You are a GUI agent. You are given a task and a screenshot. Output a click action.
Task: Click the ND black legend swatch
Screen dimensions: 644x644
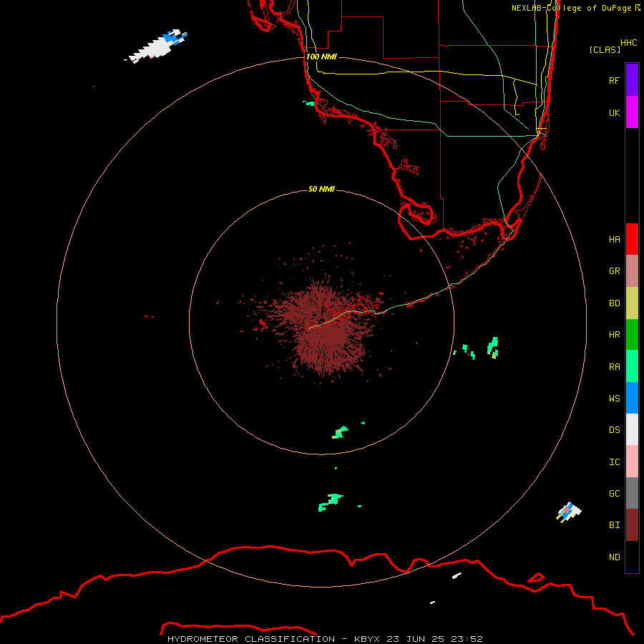(x=632, y=557)
